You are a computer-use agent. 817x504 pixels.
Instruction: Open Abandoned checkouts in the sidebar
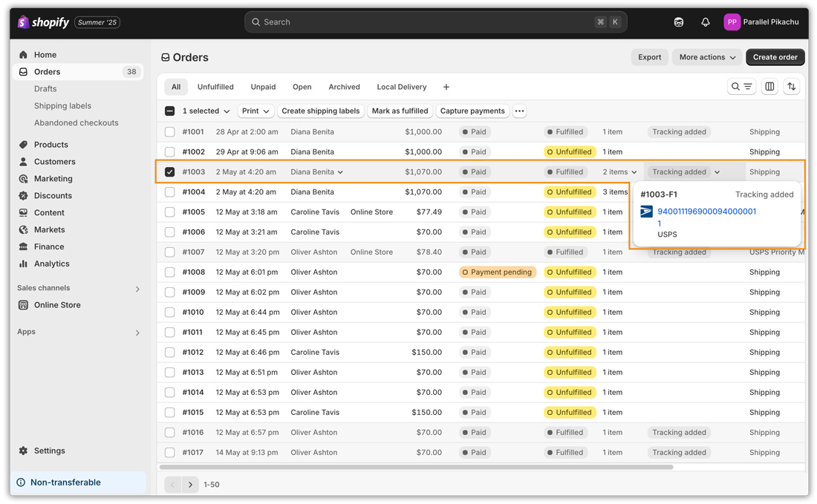click(76, 123)
